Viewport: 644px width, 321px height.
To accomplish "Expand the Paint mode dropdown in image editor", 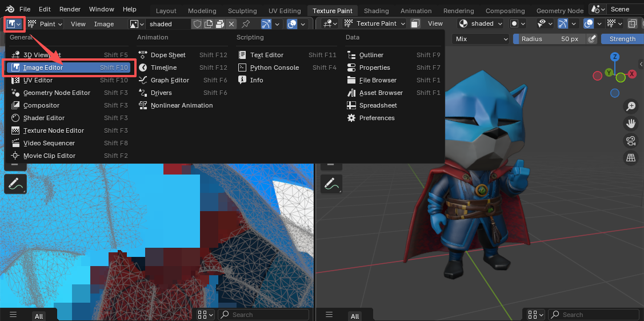I will coord(46,24).
